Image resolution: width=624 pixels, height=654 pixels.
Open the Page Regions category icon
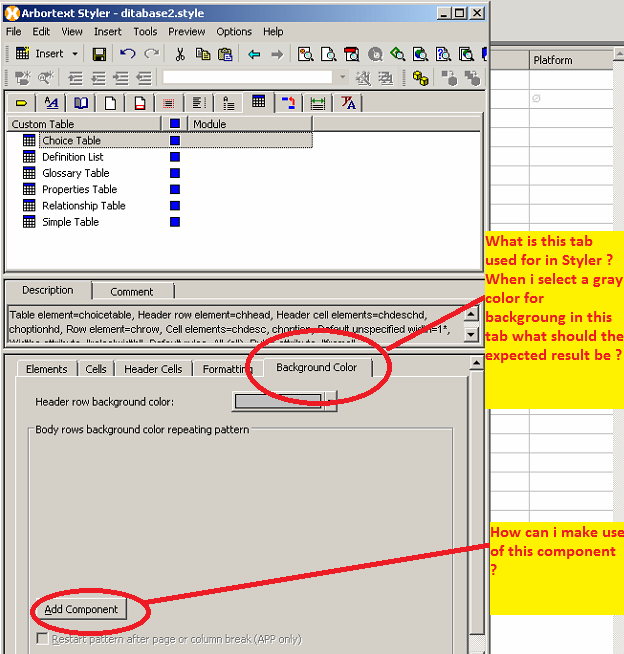(x=140, y=103)
